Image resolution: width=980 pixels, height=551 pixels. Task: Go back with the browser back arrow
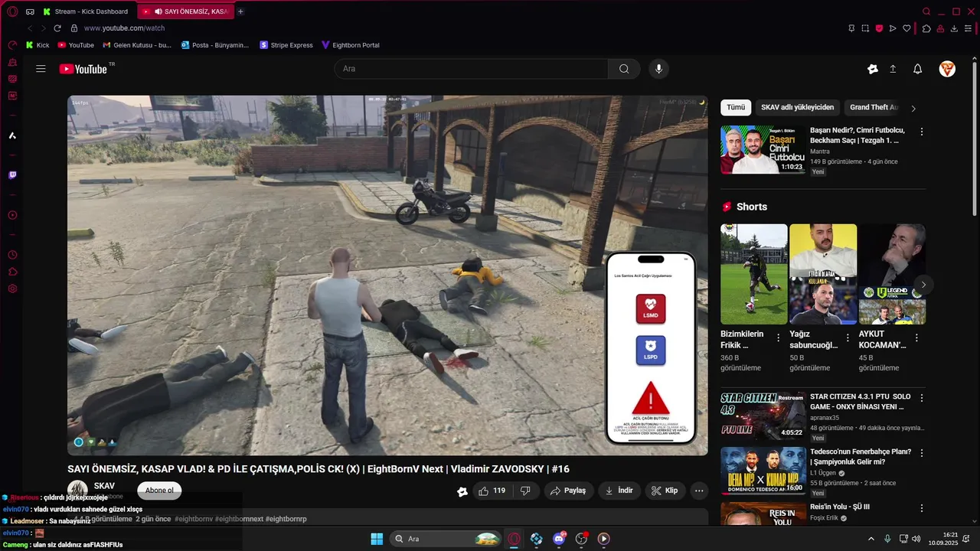point(30,28)
